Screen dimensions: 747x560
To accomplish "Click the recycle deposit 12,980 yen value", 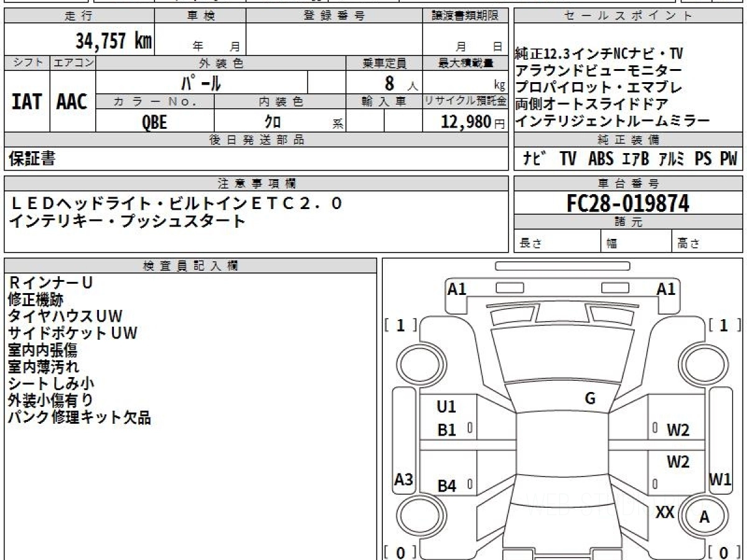I will point(465,121).
